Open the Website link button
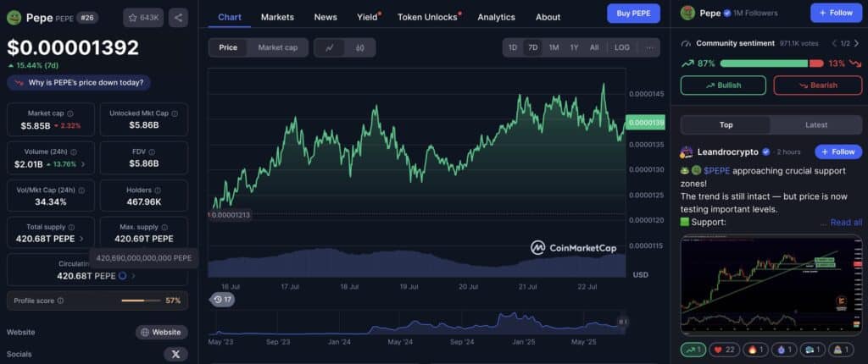The image size is (868, 364). 162,332
